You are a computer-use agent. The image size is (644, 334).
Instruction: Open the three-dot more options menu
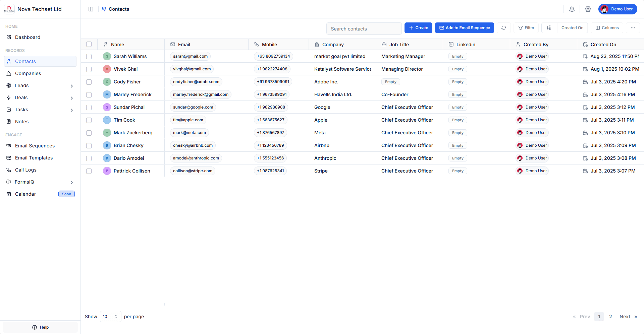[x=633, y=28]
